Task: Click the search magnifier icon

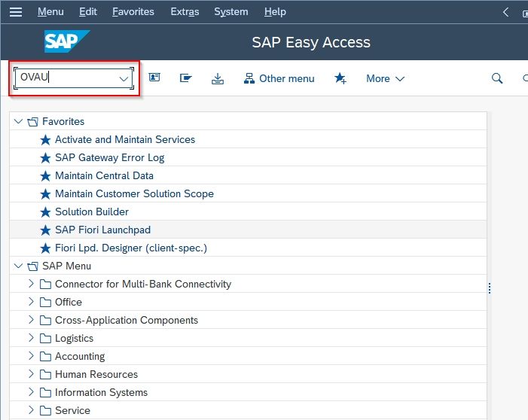Action: point(497,78)
